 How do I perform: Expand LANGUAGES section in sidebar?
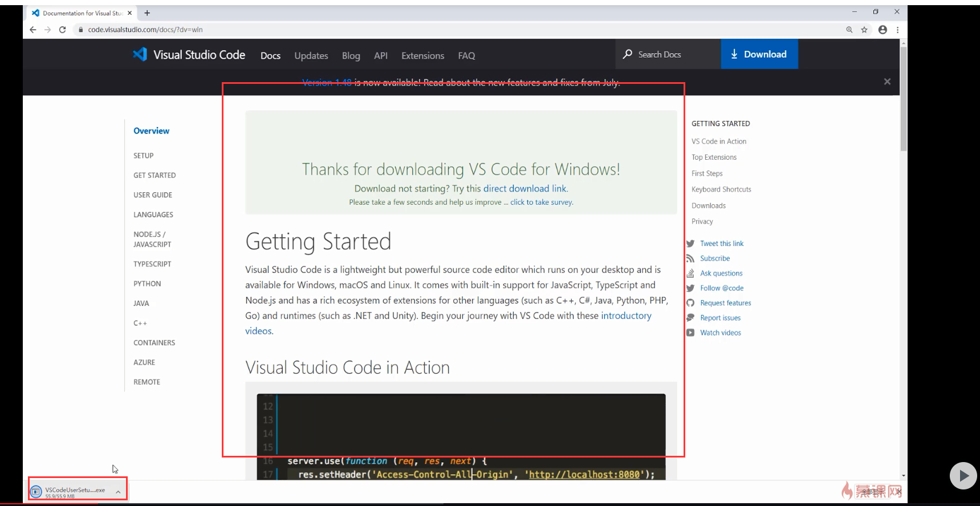153,215
